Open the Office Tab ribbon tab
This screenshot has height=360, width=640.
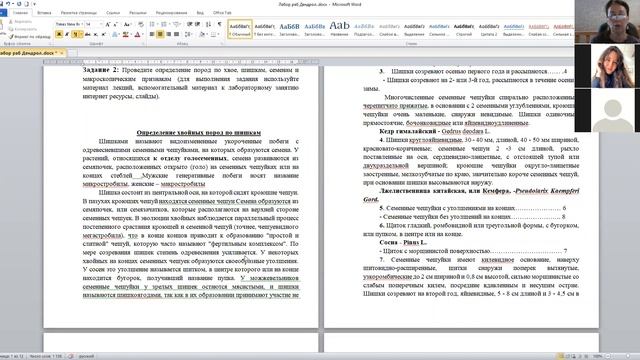[x=222, y=13]
